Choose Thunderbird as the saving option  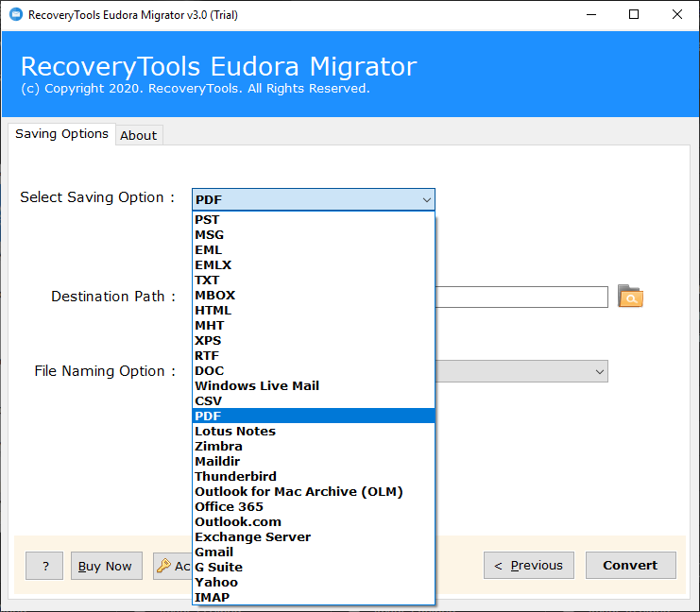[x=235, y=477]
